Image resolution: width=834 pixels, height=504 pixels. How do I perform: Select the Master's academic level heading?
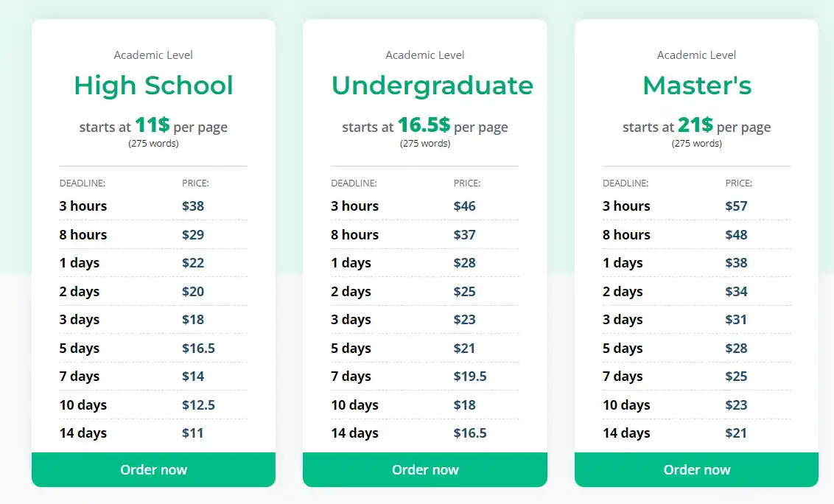coord(696,85)
